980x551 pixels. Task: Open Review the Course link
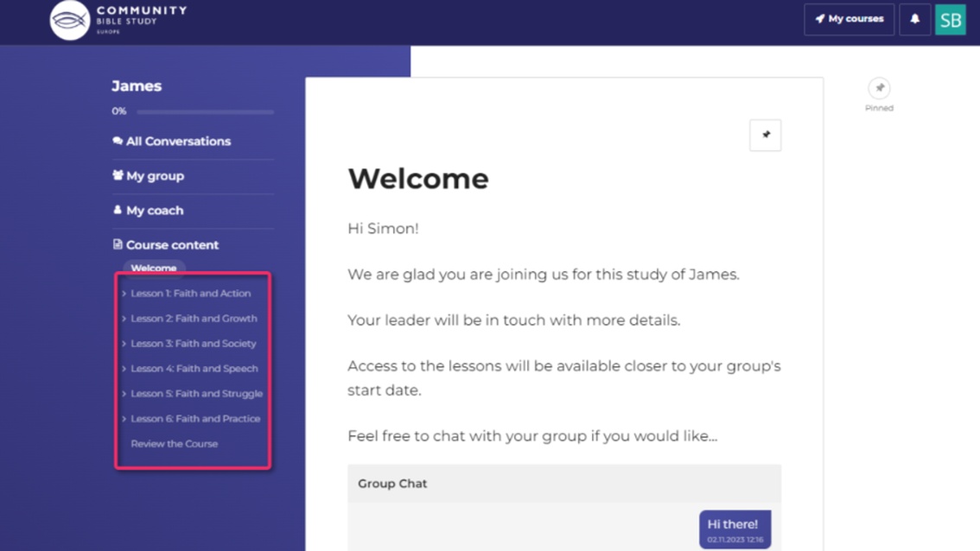tap(175, 444)
